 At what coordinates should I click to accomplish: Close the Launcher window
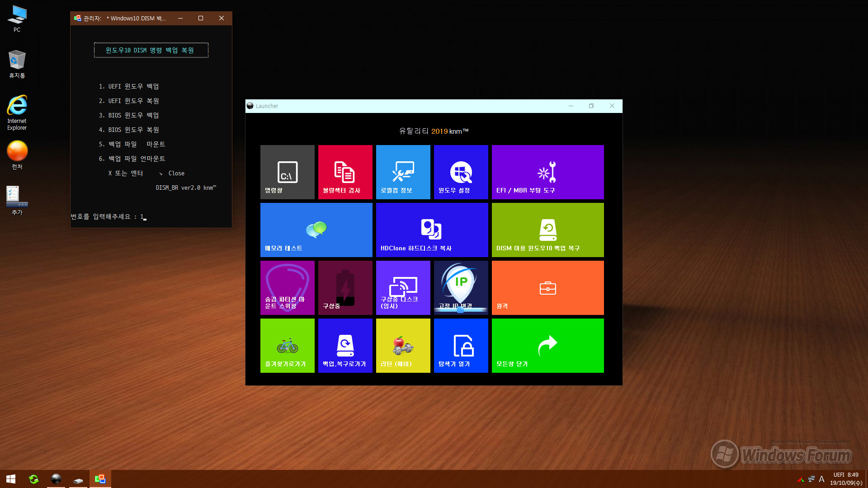(x=612, y=106)
